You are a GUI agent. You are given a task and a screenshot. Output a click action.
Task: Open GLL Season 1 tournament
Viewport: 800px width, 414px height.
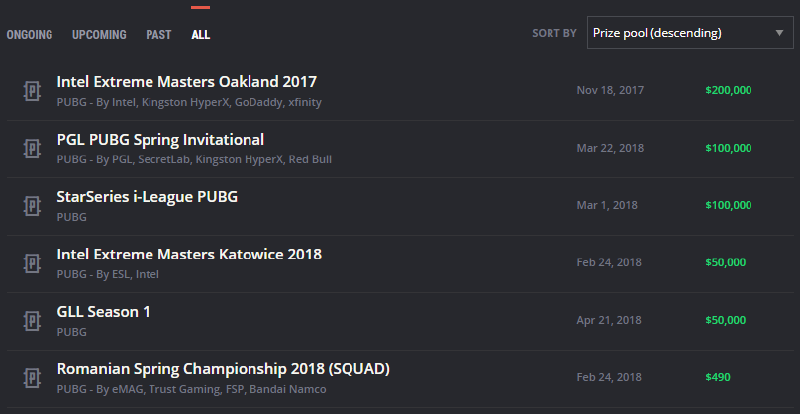(104, 312)
